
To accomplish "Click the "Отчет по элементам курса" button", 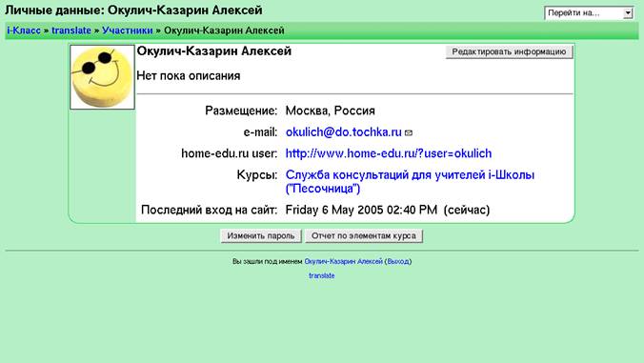I will tap(364, 236).
